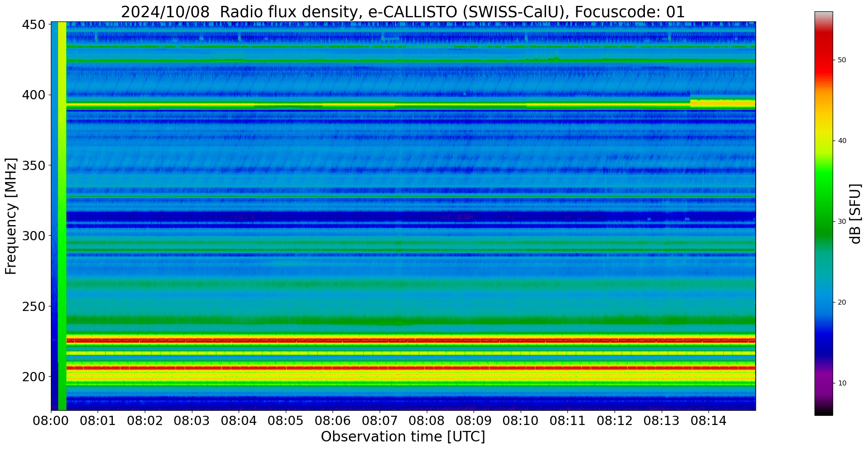Click the colorbar tick label 50
This screenshot has width=868, height=449.
842,60
